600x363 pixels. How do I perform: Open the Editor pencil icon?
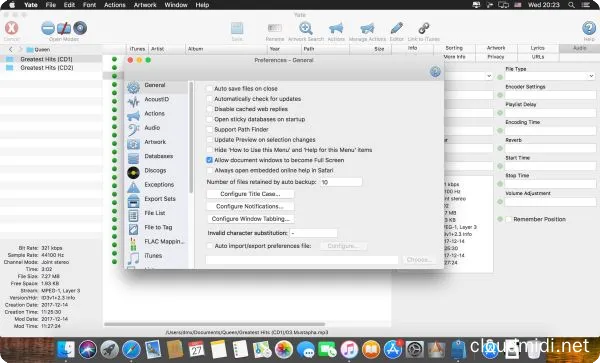point(396,28)
